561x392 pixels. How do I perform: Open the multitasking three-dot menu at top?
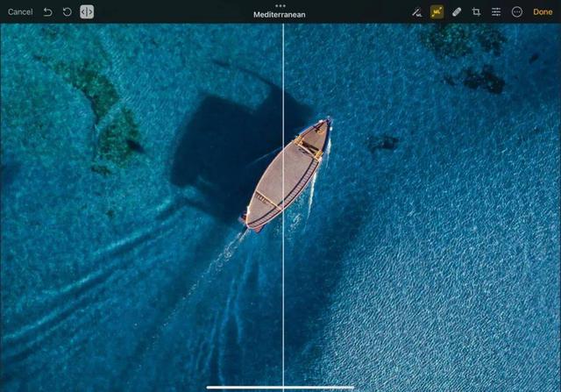click(280, 4)
